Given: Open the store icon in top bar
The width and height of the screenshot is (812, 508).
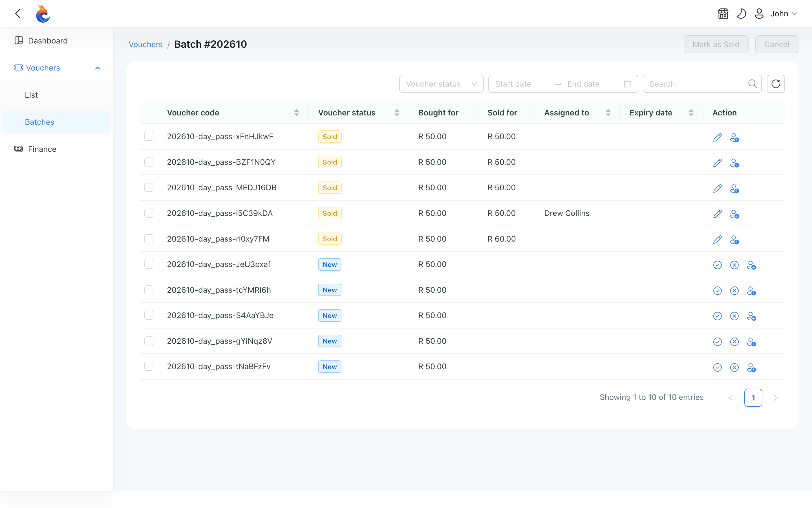Looking at the screenshot, I should [723, 14].
